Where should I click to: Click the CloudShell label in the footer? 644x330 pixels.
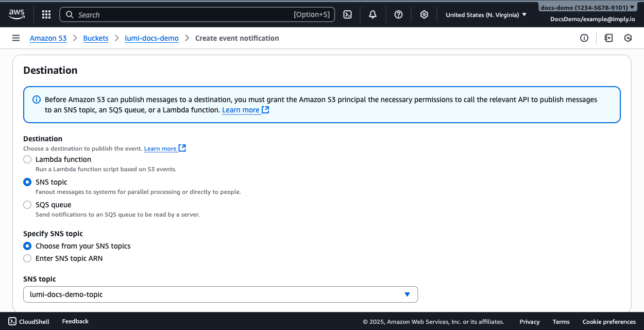tap(34, 322)
